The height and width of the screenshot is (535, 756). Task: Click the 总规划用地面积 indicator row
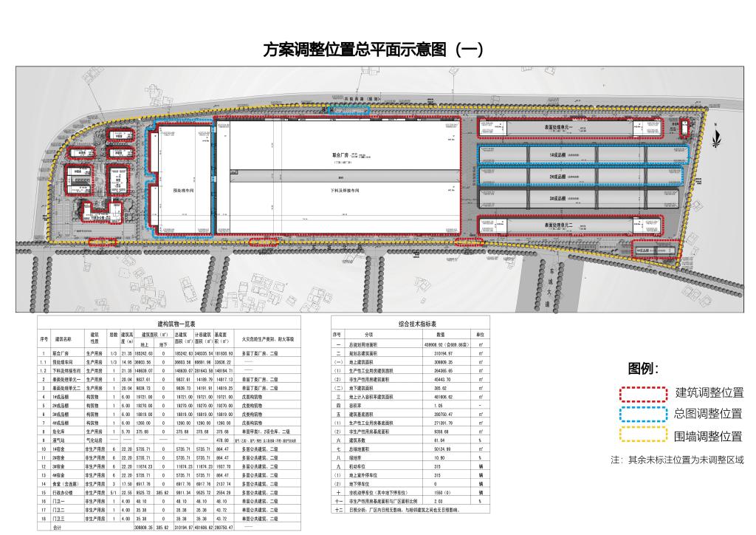(x=410, y=345)
